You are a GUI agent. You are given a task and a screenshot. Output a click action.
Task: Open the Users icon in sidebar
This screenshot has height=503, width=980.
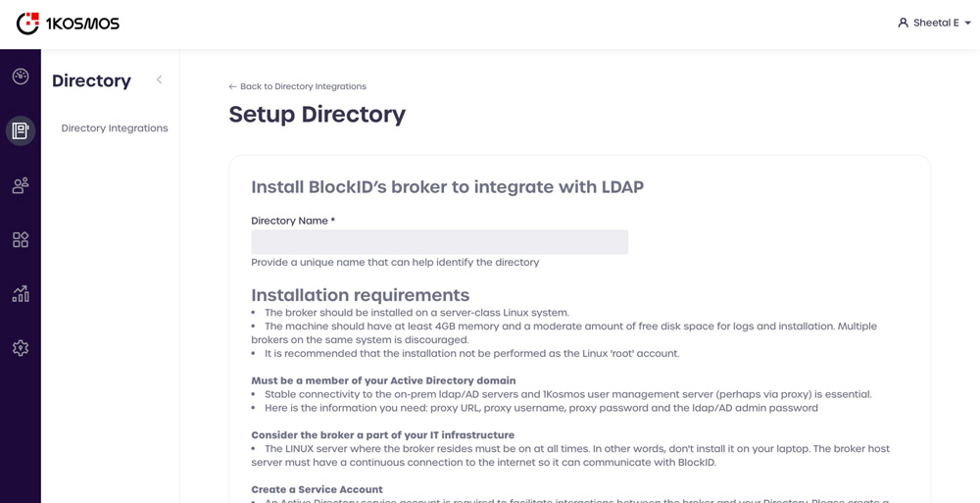pos(21,185)
